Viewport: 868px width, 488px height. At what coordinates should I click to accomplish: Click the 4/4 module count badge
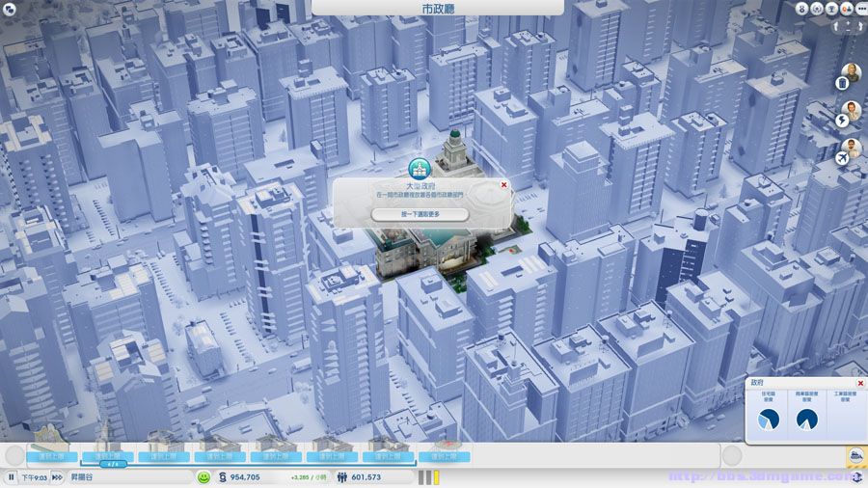(113, 465)
